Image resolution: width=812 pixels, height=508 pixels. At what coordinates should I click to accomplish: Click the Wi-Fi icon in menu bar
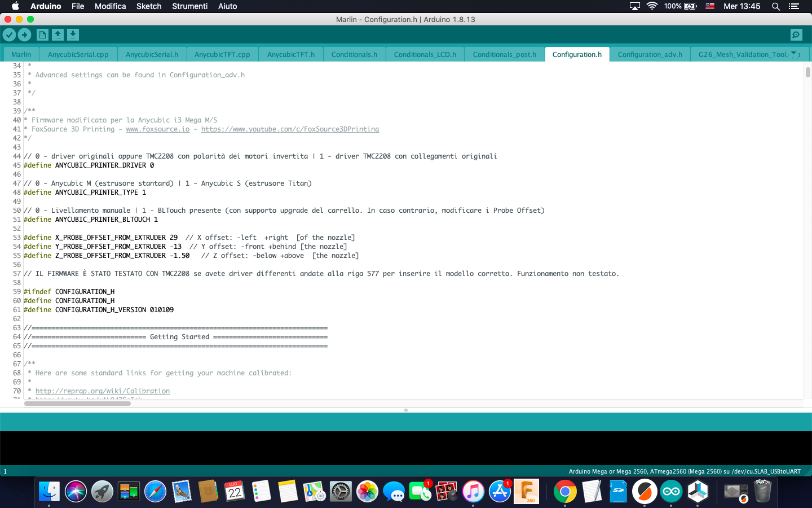[x=652, y=6]
